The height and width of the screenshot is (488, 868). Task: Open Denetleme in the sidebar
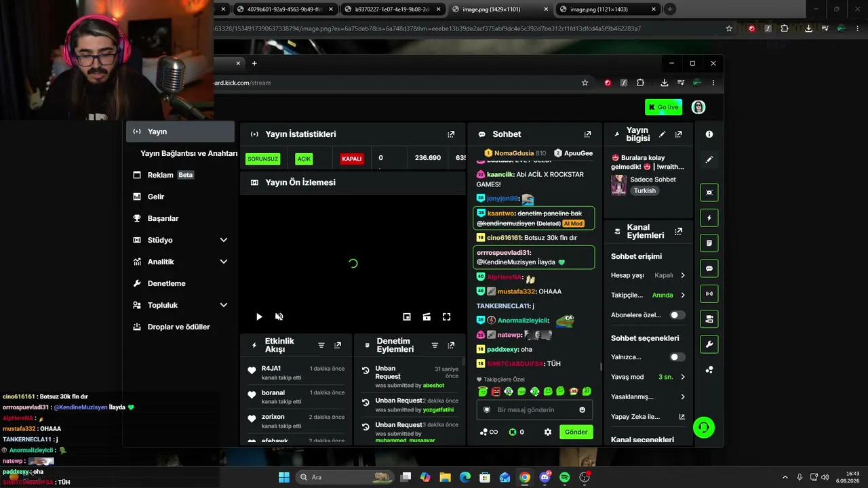click(x=180, y=283)
